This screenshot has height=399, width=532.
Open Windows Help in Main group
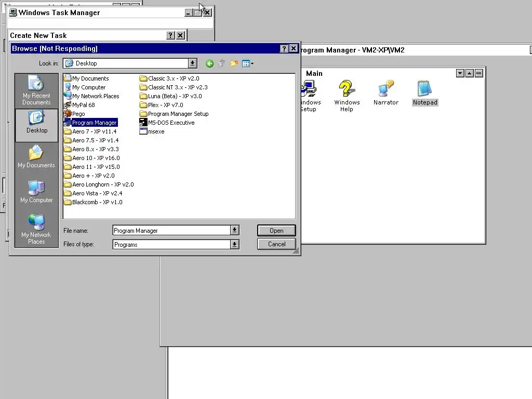point(347,96)
